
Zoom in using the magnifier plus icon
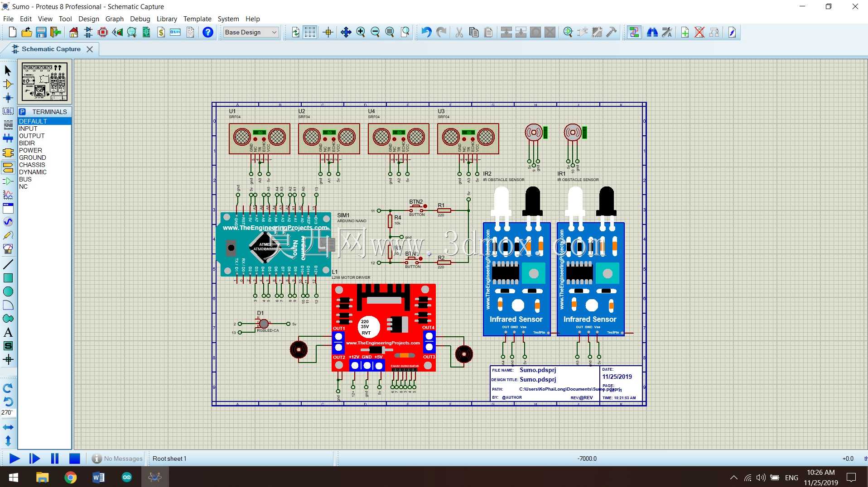361,32
